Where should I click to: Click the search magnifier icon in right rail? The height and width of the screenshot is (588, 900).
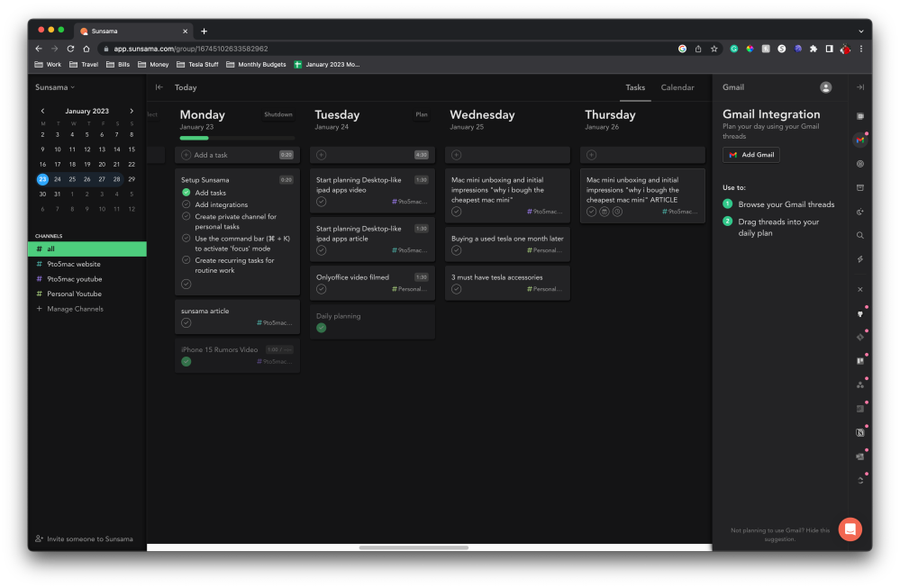860,235
